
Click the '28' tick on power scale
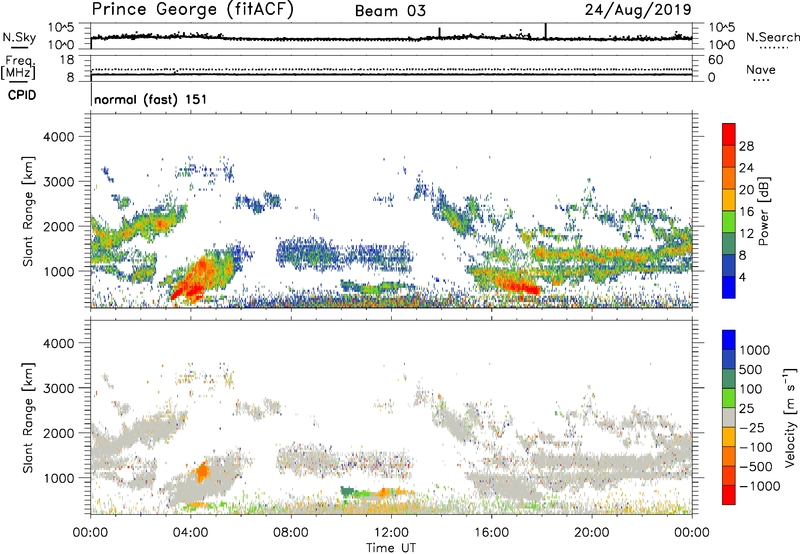pos(746,146)
